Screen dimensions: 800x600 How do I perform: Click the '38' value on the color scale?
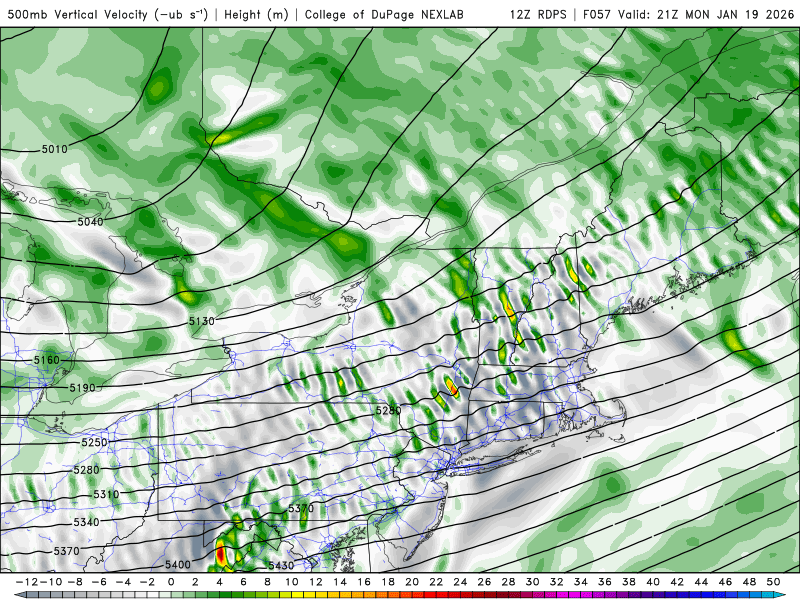629,582
